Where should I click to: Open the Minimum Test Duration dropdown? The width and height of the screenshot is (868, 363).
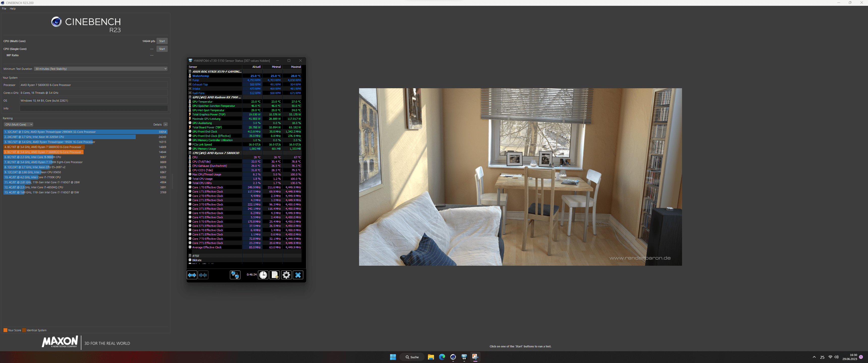tap(101, 69)
